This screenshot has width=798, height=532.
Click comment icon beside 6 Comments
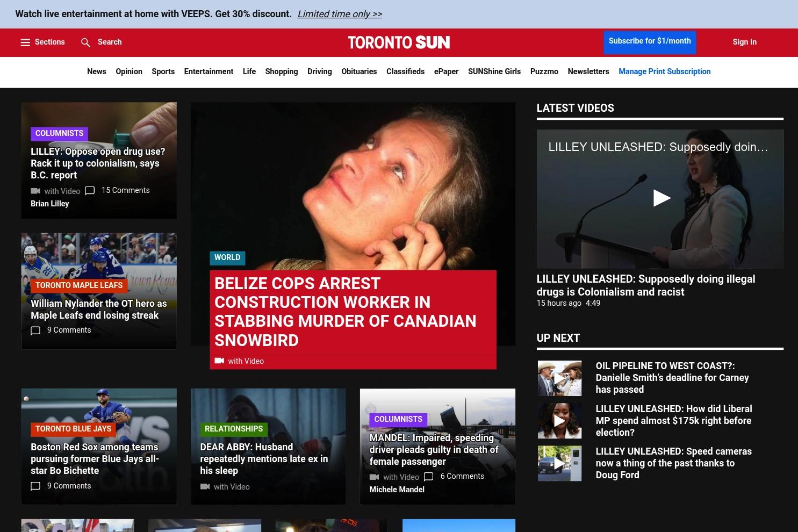pos(428,477)
